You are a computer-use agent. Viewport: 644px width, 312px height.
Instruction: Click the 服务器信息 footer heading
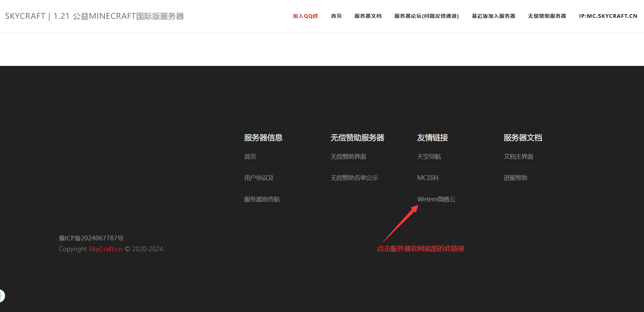pos(263,138)
